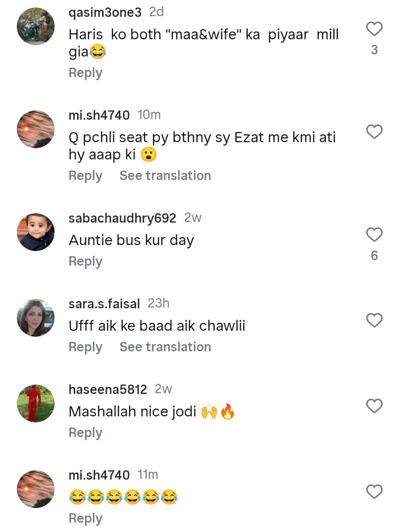Open username sabachaudhry692's profile

(122, 218)
